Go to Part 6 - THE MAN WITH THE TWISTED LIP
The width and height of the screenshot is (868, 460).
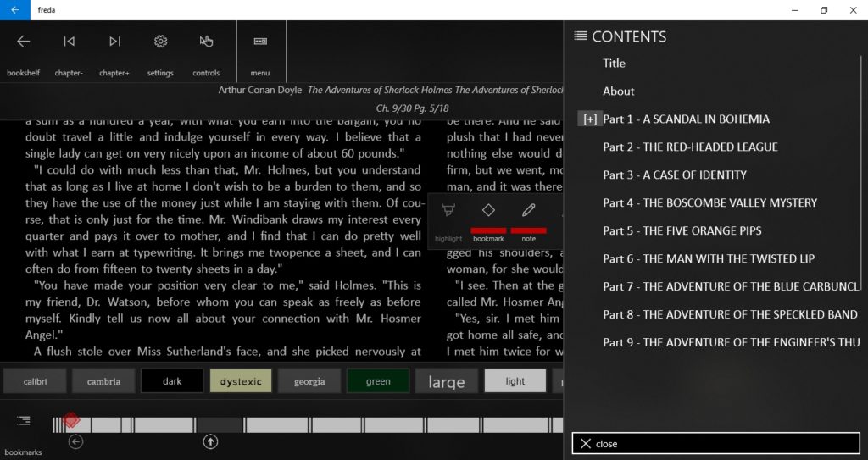point(709,258)
